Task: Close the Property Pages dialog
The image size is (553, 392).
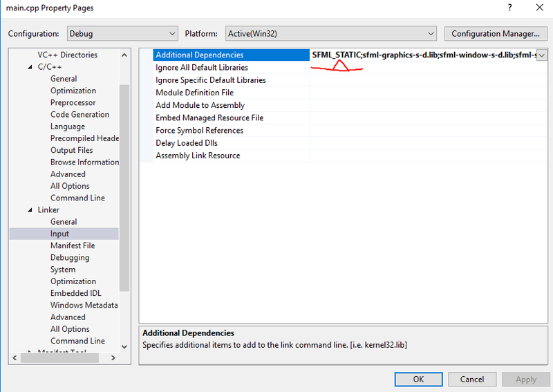Action: pyautogui.click(x=540, y=8)
